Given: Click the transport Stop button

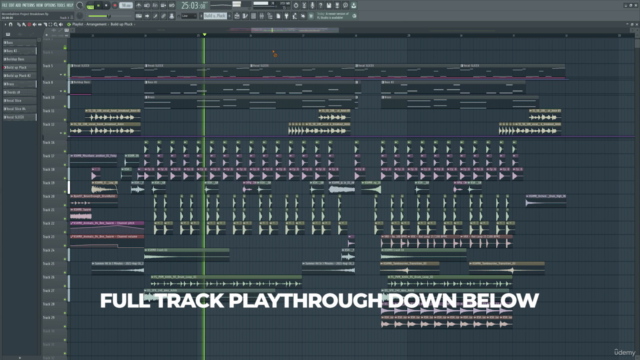Looking at the screenshot, I should click(x=106, y=5).
